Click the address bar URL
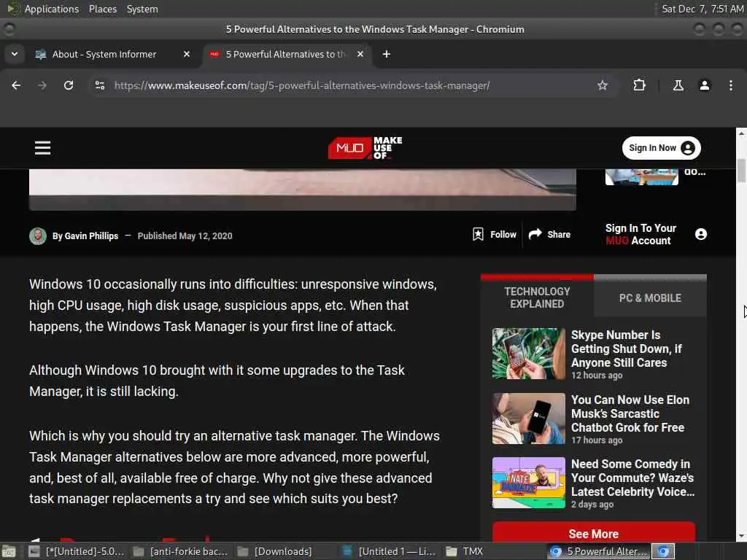The height and width of the screenshot is (560, 747). click(x=301, y=86)
